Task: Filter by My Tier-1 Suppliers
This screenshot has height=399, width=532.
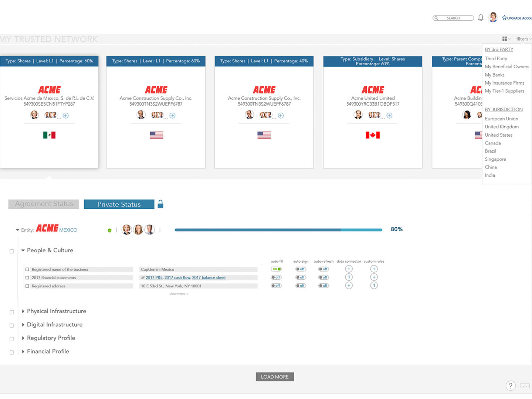Action: pyautogui.click(x=505, y=91)
